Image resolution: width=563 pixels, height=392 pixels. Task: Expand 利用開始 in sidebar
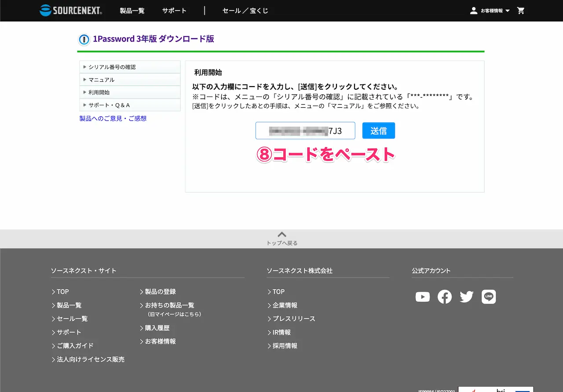click(130, 93)
